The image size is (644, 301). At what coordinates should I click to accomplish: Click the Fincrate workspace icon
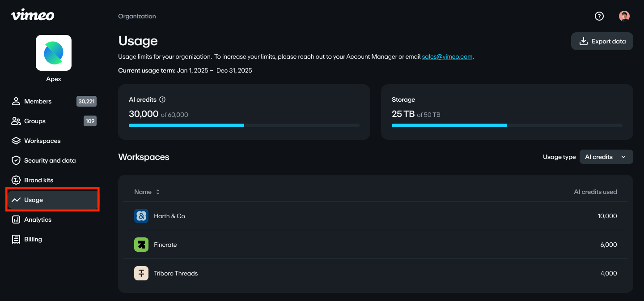pos(141,245)
